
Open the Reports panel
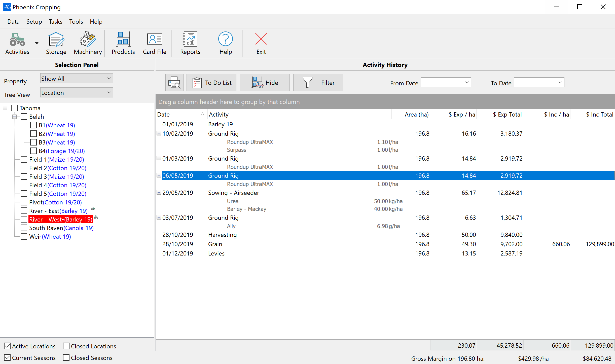[x=190, y=43]
